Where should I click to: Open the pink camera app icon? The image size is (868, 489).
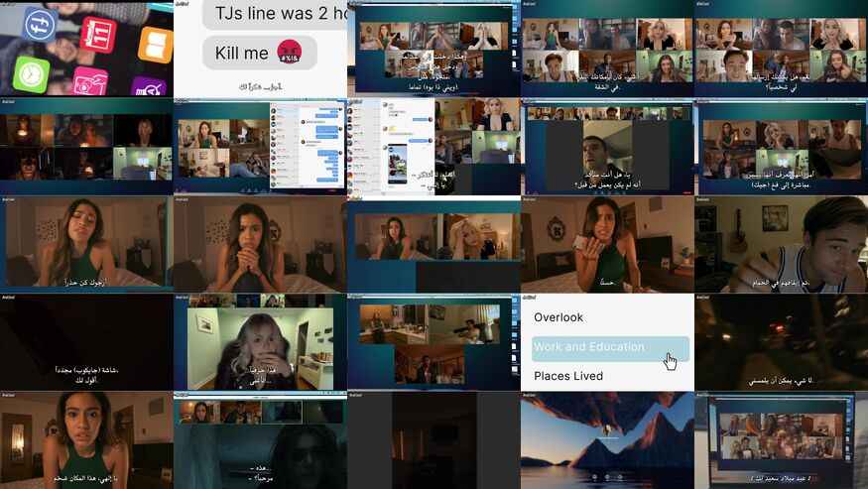pos(90,82)
